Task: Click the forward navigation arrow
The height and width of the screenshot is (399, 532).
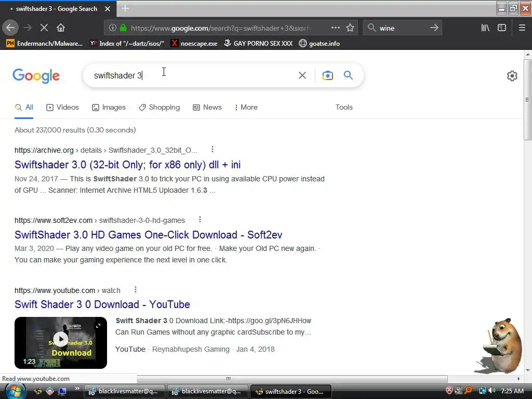Action: pyautogui.click(x=28, y=28)
